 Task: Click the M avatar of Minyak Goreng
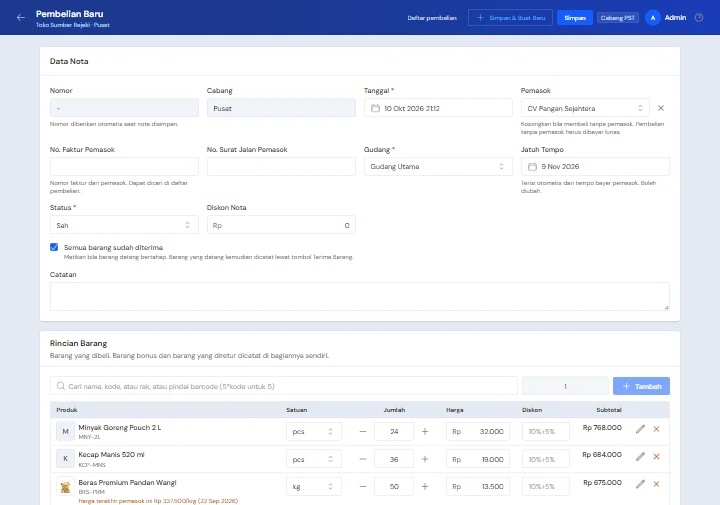[x=65, y=432]
